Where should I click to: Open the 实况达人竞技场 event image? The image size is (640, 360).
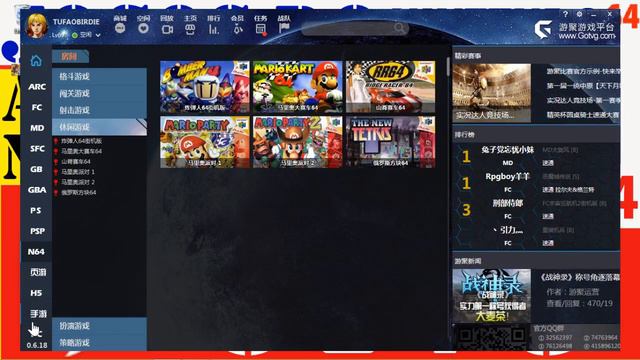pyautogui.click(x=492, y=93)
